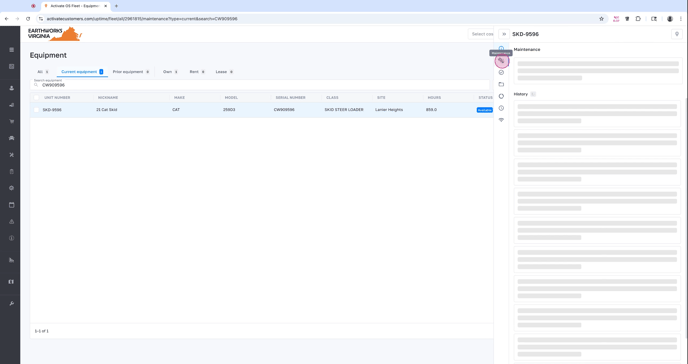Open the crossed tools icon in the sidebar
Viewport: 688px width, 364px height.
pyautogui.click(x=11, y=155)
